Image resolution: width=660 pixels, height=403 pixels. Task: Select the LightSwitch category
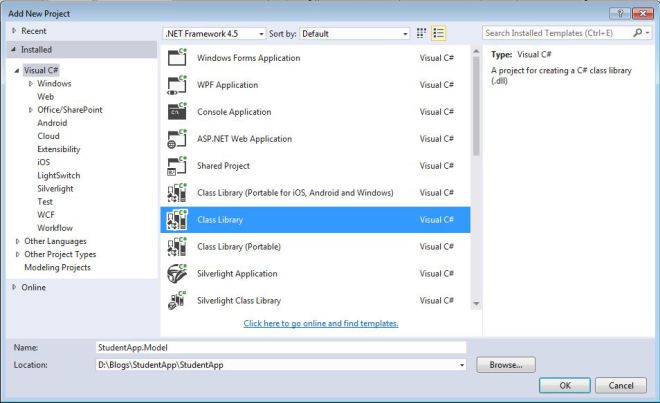[x=59, y=175]
